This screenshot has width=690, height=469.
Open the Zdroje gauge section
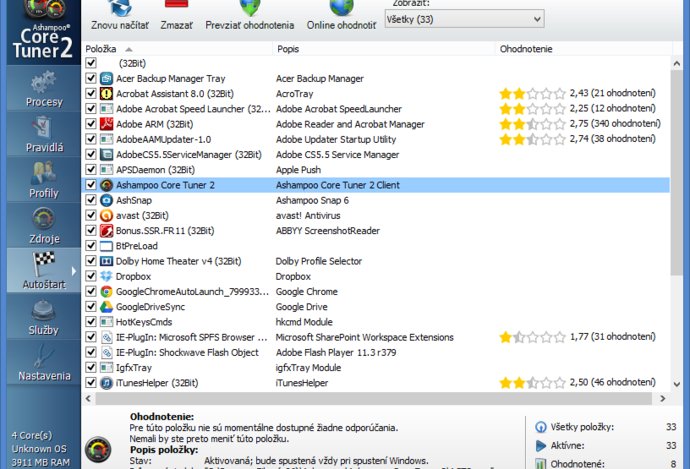click(x=43, y=225)
